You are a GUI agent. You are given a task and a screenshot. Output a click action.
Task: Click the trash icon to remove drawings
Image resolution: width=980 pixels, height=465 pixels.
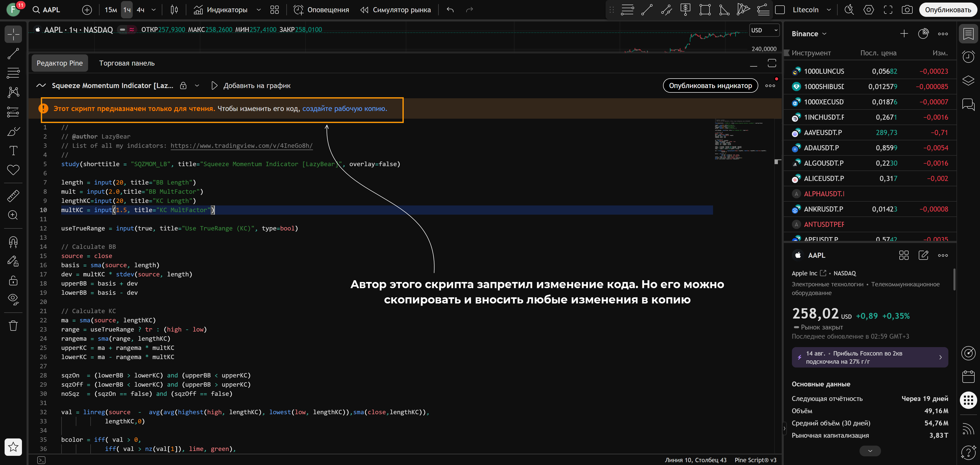pos(13,326)
